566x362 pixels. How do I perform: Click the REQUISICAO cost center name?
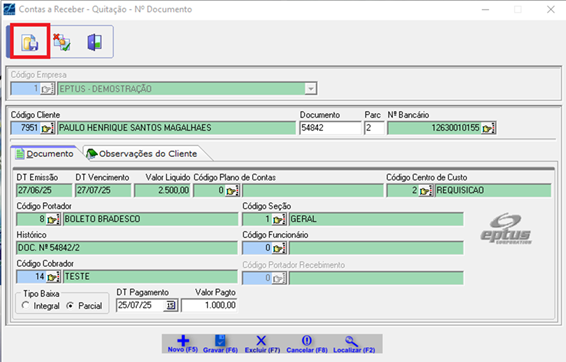click(493, 190)
